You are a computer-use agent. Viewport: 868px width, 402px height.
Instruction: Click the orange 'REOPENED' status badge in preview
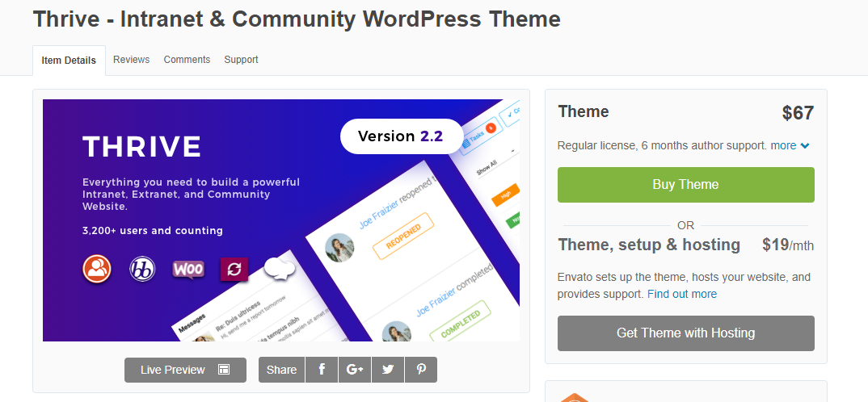[x=403, y=236]
